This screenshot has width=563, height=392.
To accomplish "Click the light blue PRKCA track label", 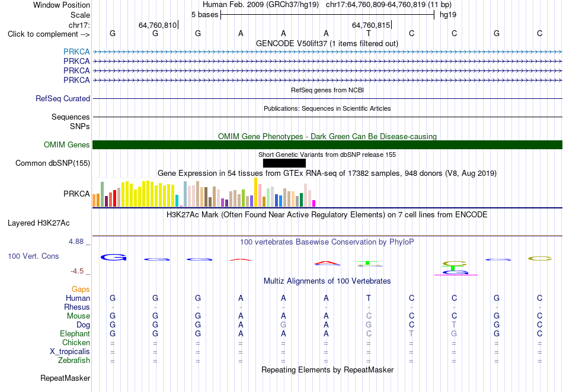I will 76,52.
